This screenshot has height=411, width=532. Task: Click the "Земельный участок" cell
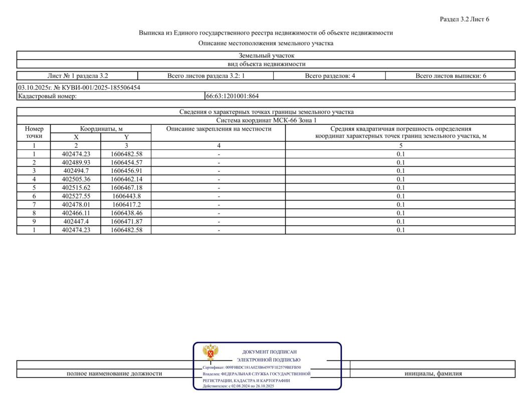pos(266,56)
